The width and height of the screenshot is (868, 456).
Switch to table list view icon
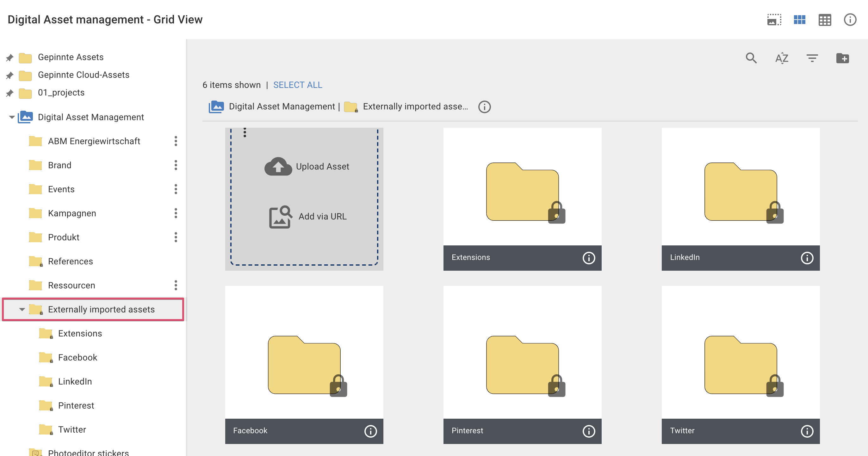[x=825, y=20]
